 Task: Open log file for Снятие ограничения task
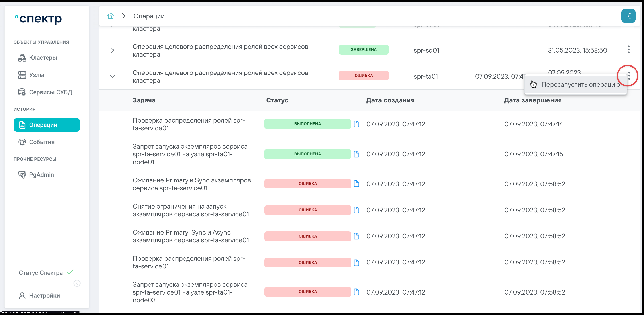coord(356,210)
